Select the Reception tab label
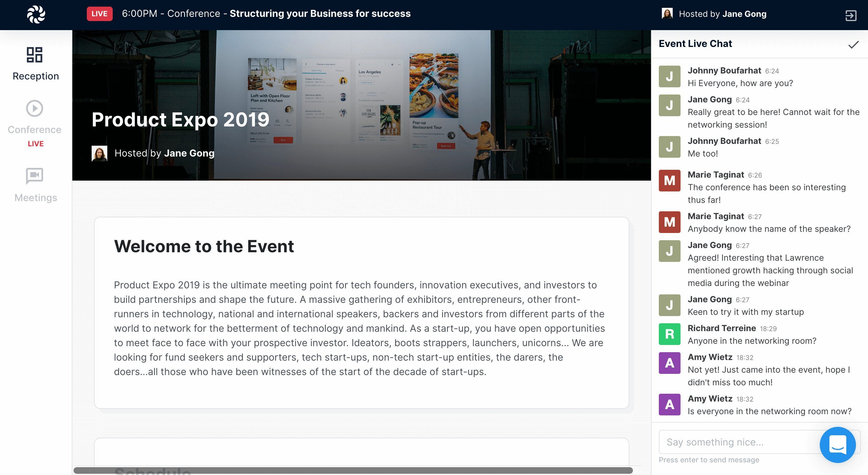 click(36, 76)
